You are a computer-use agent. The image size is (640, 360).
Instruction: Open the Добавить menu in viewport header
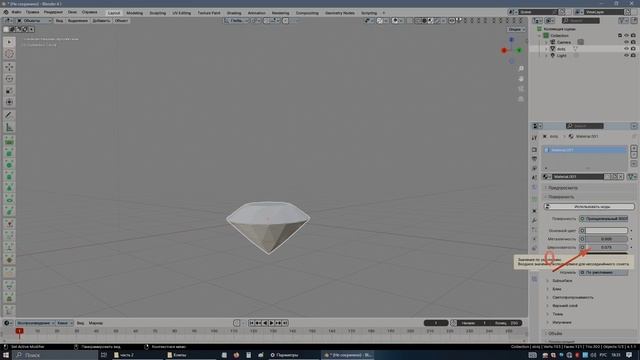(x=101, y=20)
